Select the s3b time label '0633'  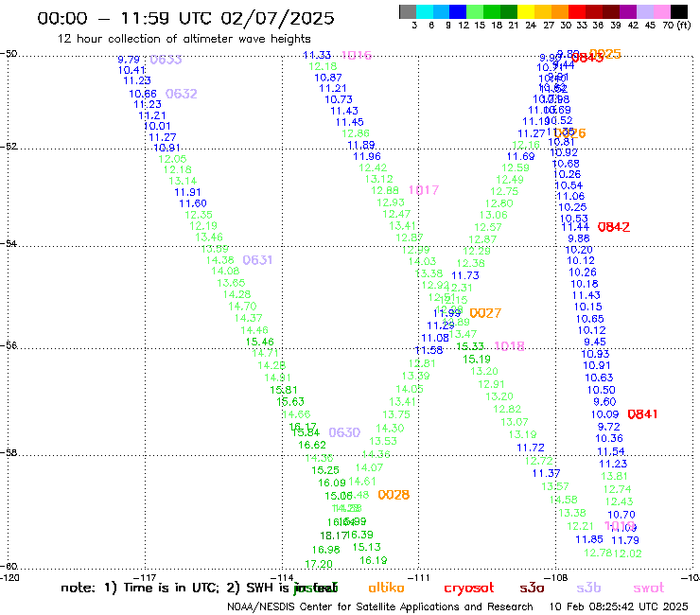click(x=166, y=60)
